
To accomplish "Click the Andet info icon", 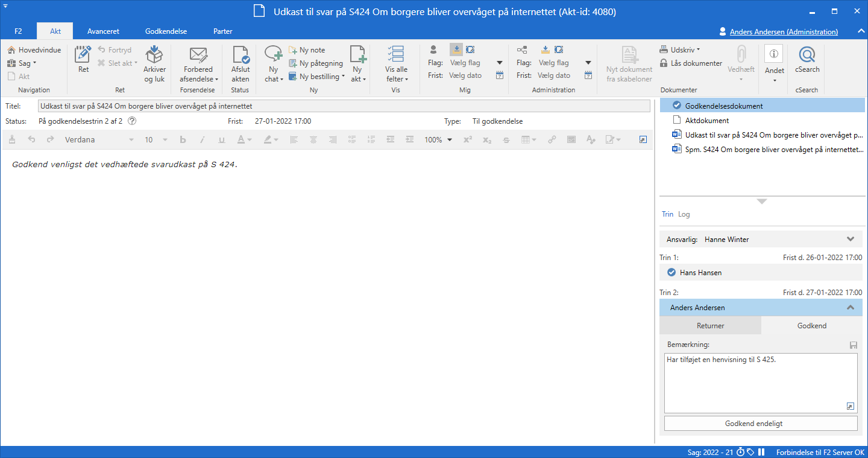I will tap(774, 54).
